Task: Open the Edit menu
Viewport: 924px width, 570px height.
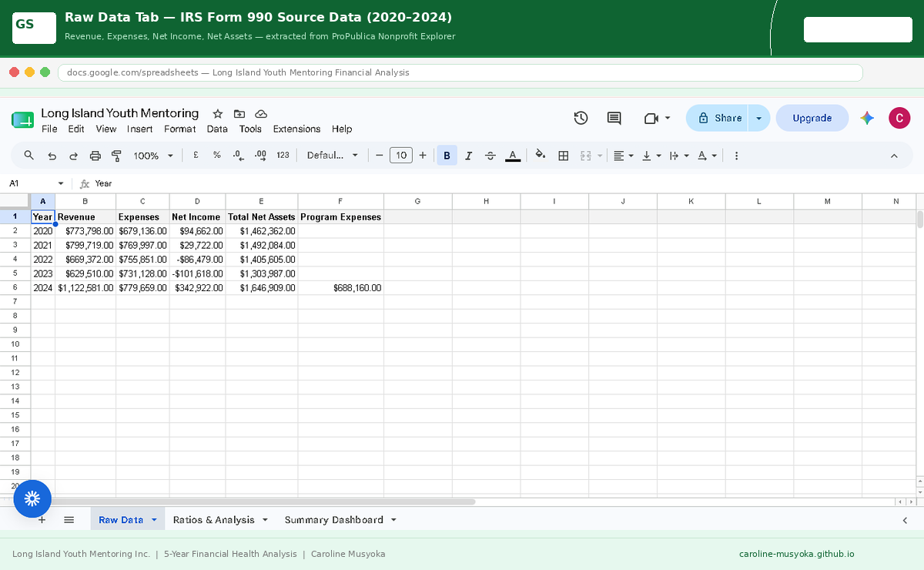Action: 76,129
